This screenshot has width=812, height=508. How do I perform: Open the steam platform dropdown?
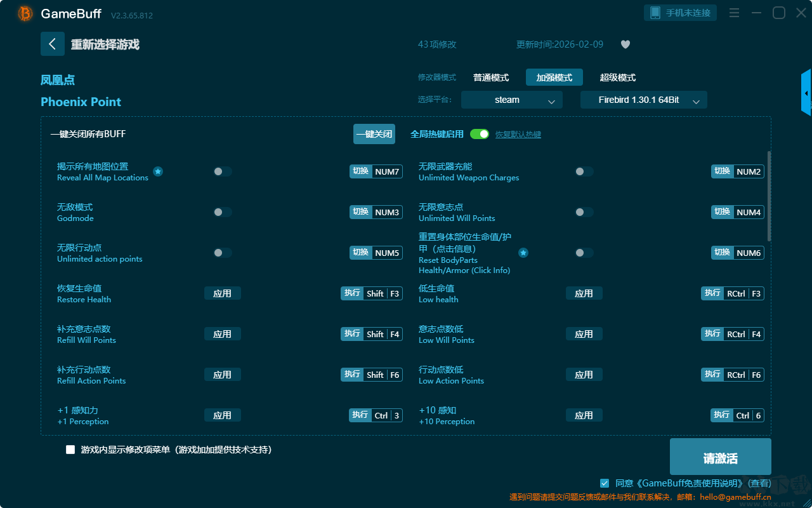pos(512,100)
